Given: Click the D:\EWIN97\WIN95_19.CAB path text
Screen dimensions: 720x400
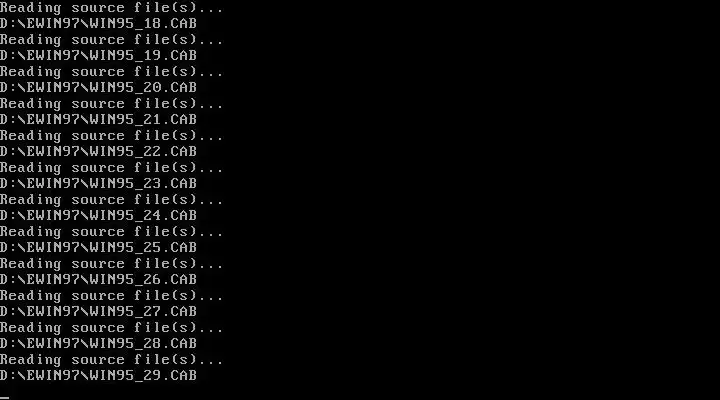Looking at the screenshot, I should 98,56.
